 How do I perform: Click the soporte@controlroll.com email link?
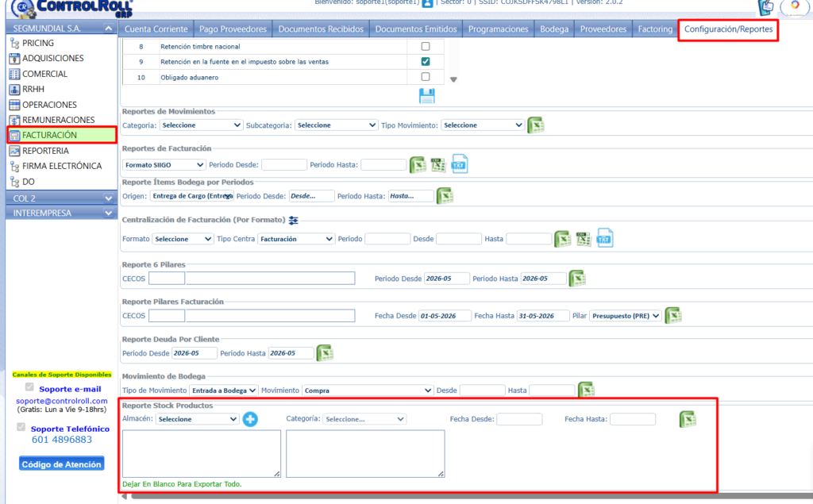62,401
